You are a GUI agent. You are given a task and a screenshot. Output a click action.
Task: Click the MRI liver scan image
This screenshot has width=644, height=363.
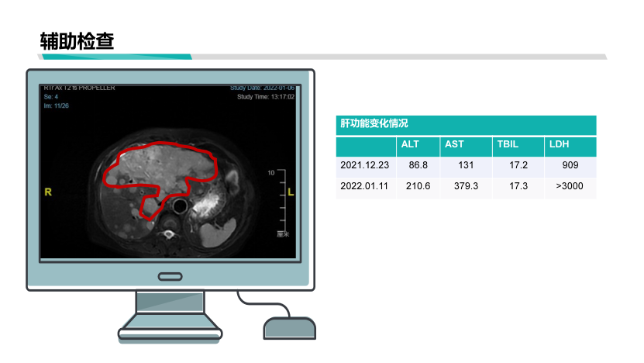click(168, 172)
